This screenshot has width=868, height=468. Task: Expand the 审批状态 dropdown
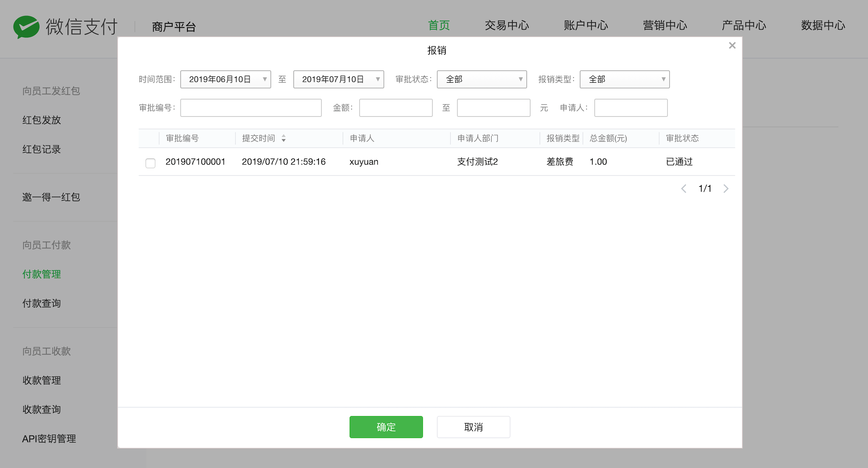[482, 79]
